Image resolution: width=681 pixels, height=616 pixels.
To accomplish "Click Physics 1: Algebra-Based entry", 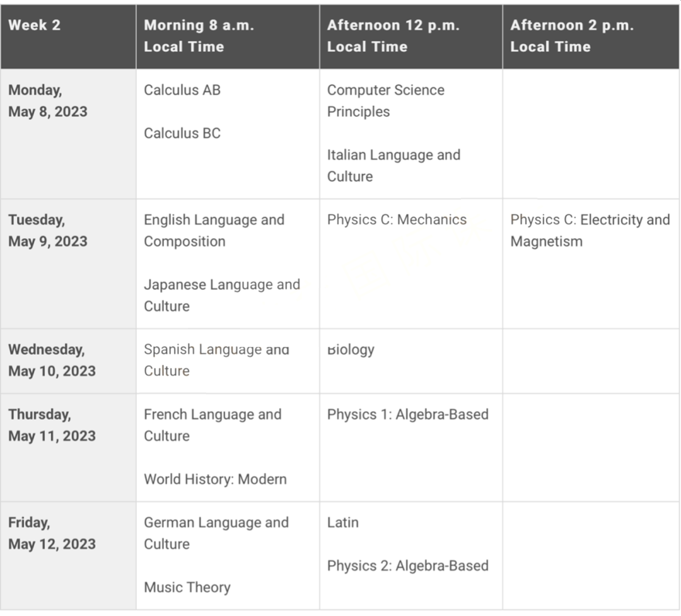I will tap(407, 415).
